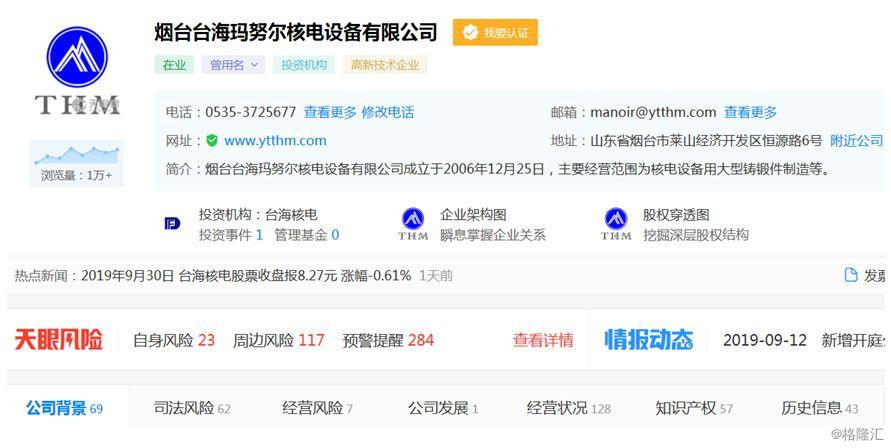The width and height of the screenshot is (891, 448).
Task: Open 管理基金 0 count
Action: click(306, 235)
